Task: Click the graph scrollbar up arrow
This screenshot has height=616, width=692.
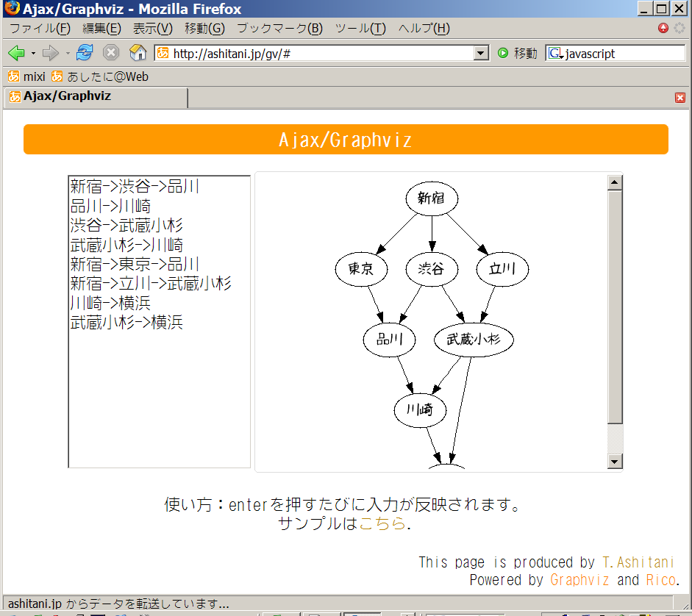Action: (x=615, y=182)
